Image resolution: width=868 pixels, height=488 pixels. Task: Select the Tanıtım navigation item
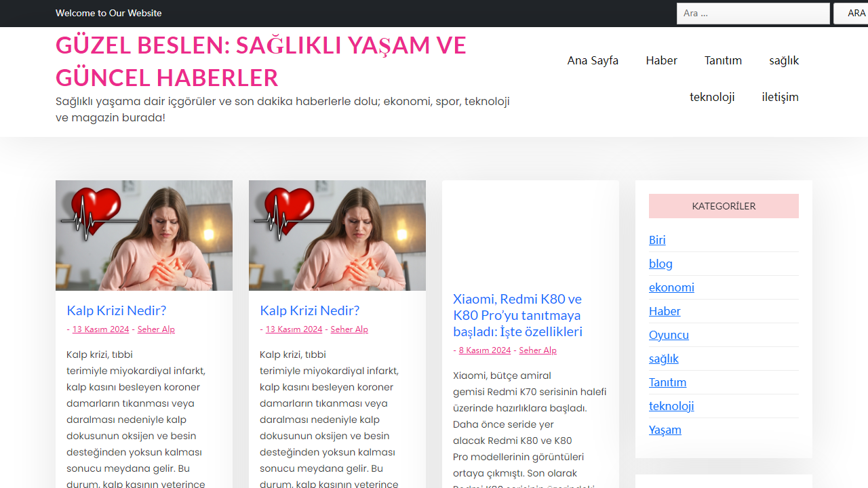pyautogui.click(x=723, y=60)
